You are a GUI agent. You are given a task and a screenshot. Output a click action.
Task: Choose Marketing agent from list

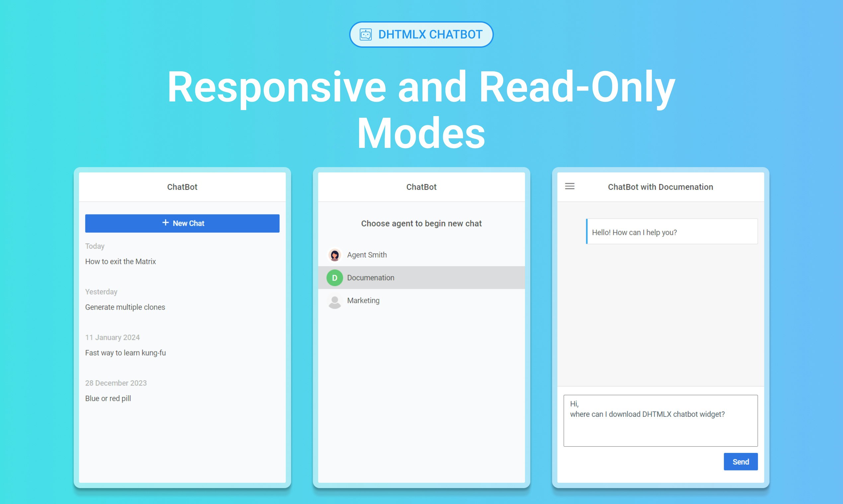364,300
